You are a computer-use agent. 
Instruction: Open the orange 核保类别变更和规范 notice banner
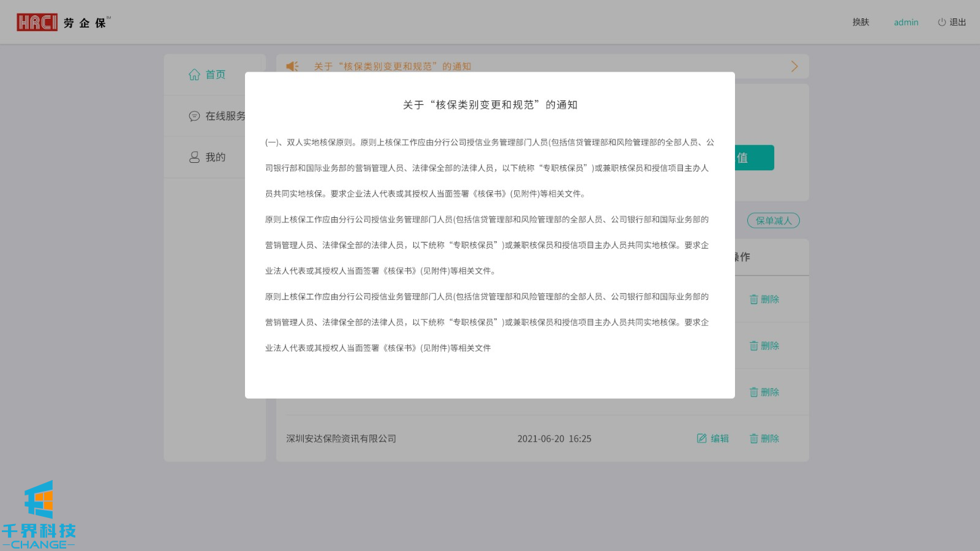point(393,66)
